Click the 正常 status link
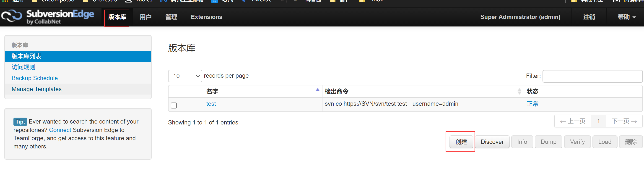The height and width of the screenshot is (182, 644). tap(532, 104)
